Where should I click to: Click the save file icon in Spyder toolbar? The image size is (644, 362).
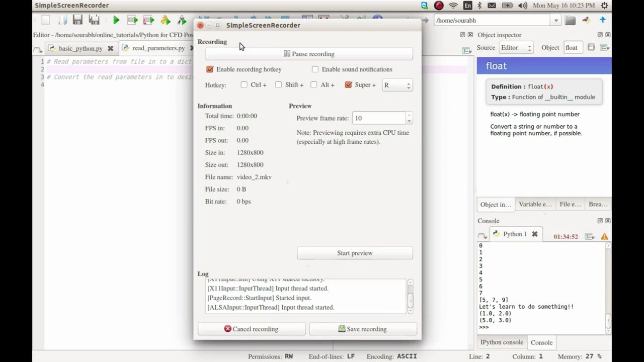(x=77, y=20)
